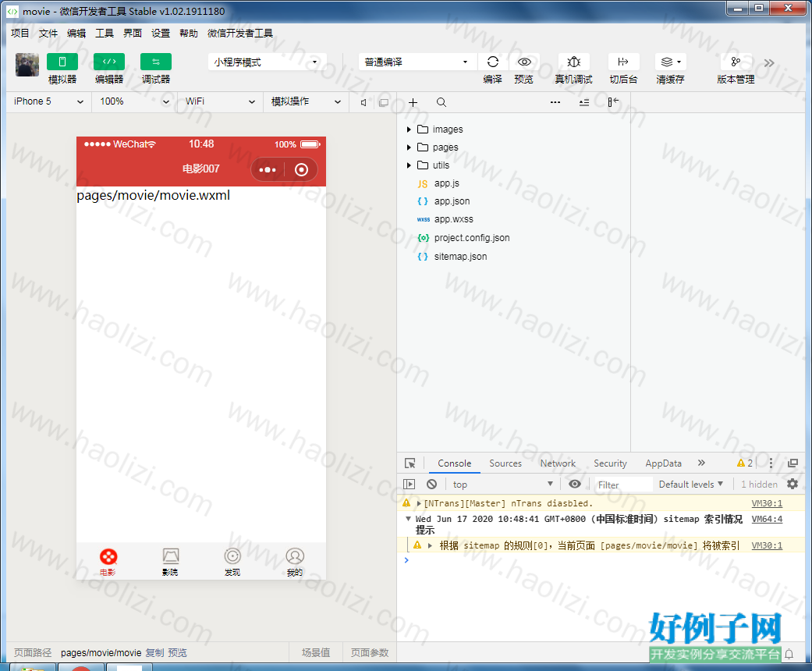Click the mini program three-dot capsule menu
The height and width of the screenshot is (671, 812).
268,169
